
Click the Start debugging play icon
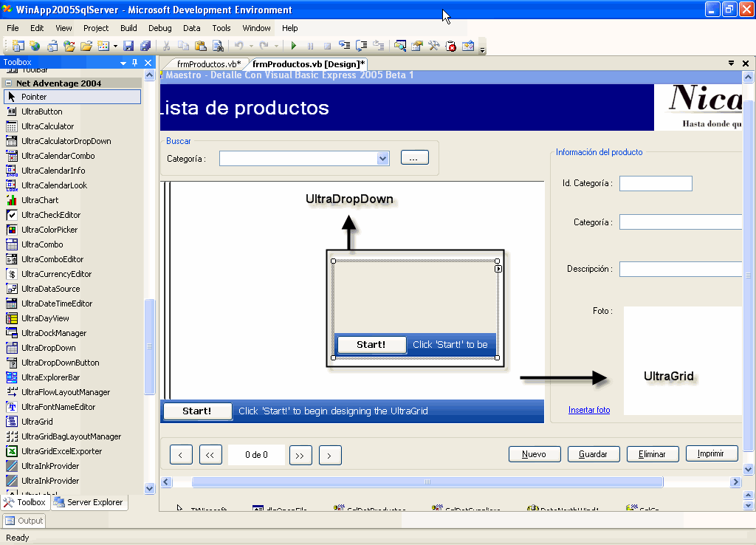pos(294,46)
